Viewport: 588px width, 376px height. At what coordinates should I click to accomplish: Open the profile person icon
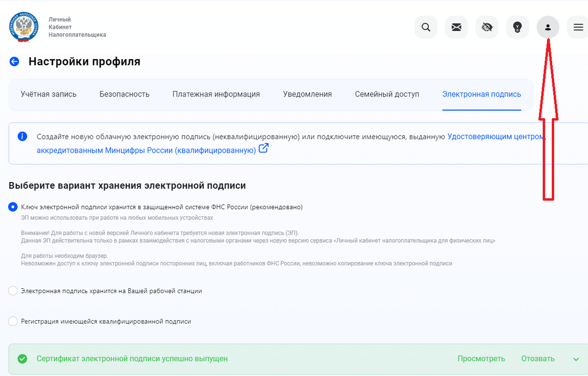548,27
